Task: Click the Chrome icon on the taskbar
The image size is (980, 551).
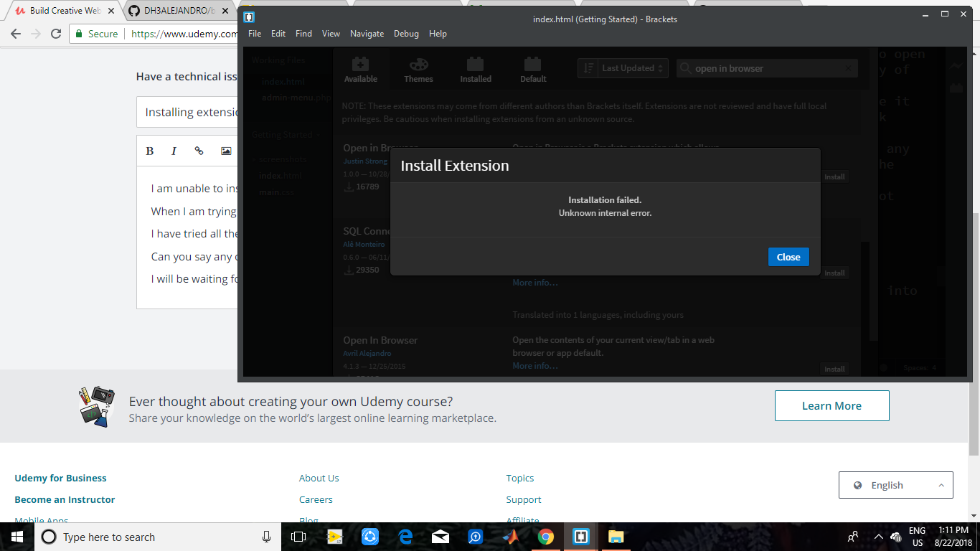Action: coord(546,537)
